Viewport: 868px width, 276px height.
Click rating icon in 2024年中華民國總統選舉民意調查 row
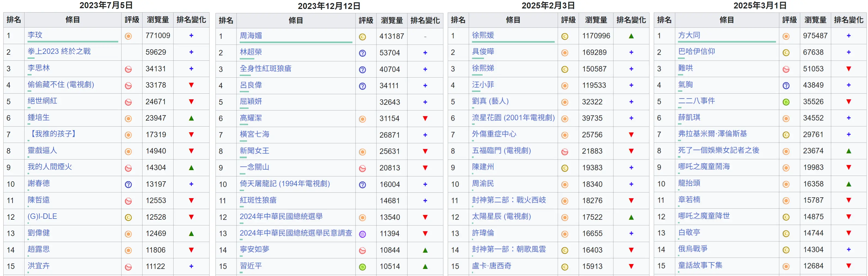click(363, 234)
